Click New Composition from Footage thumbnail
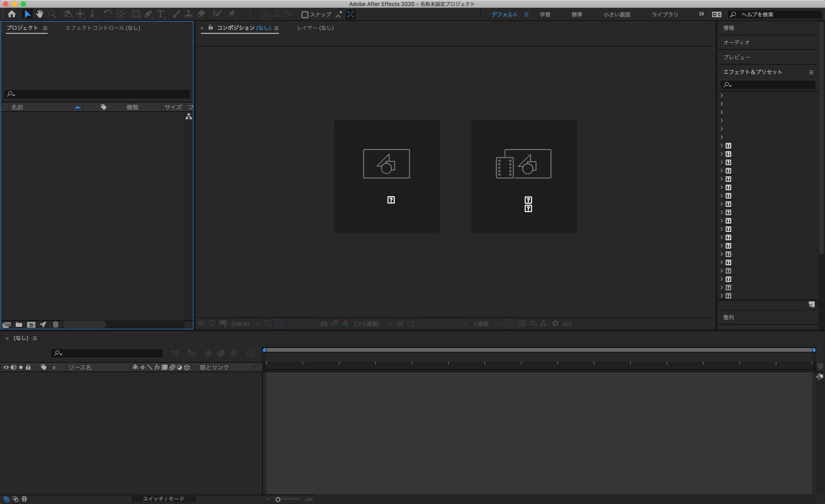825x504 pixels. [x=524, y=176]
